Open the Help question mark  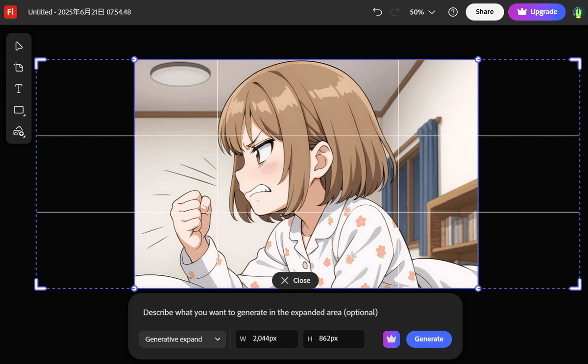[x=452, y=12]
